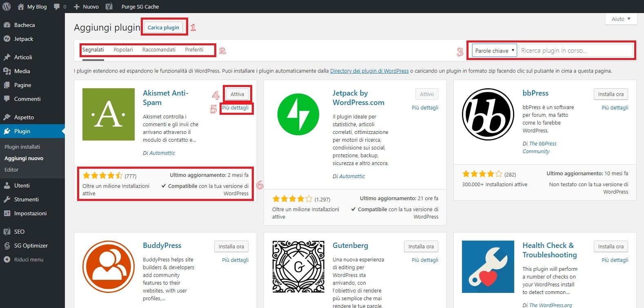Click the Health Check wrench icon
Screen dimensions: 644x308
(488, 267)
